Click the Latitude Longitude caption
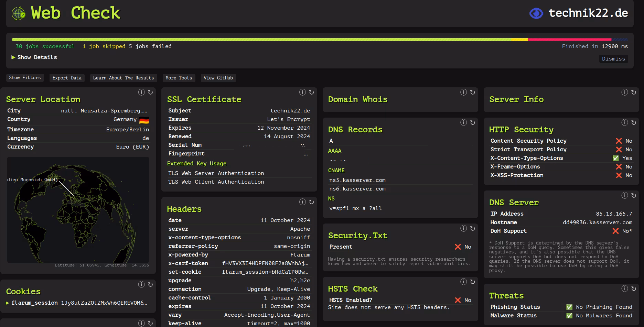Screen dimensions: 644x327 [102, 265]
